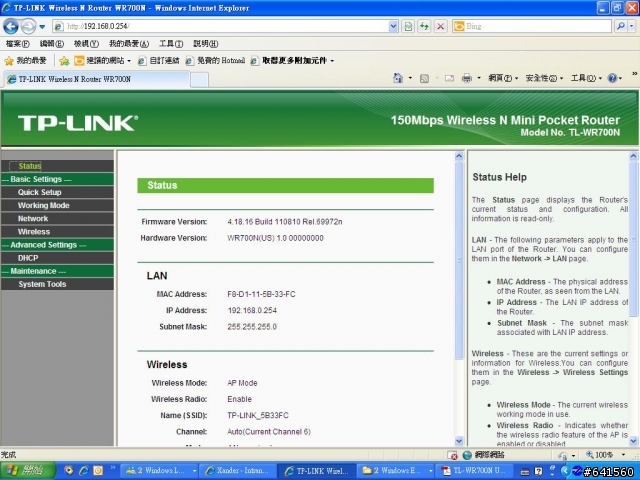The image size is (640, 480).
Task: Click the browser Back arrow button
Action: tap(11, 27)
